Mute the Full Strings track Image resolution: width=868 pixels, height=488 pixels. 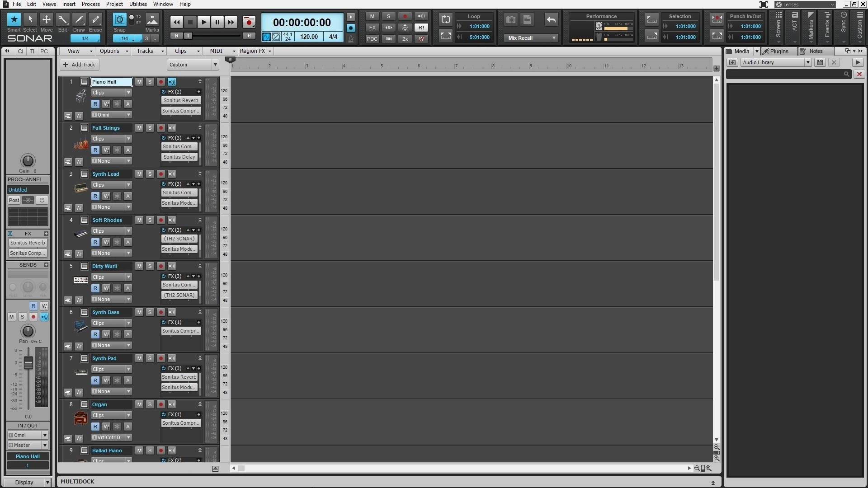click(139, 128)
